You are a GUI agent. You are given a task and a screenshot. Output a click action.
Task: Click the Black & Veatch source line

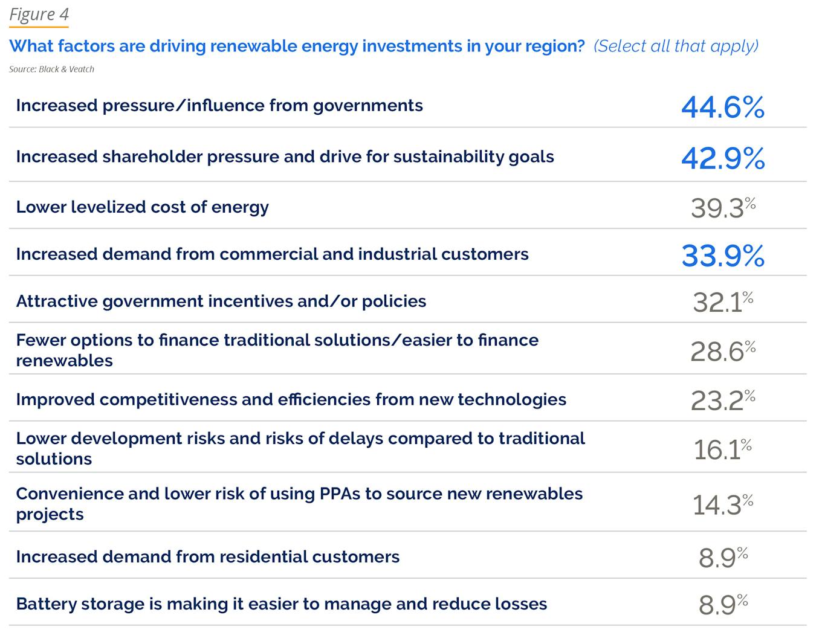coord(51,69)
